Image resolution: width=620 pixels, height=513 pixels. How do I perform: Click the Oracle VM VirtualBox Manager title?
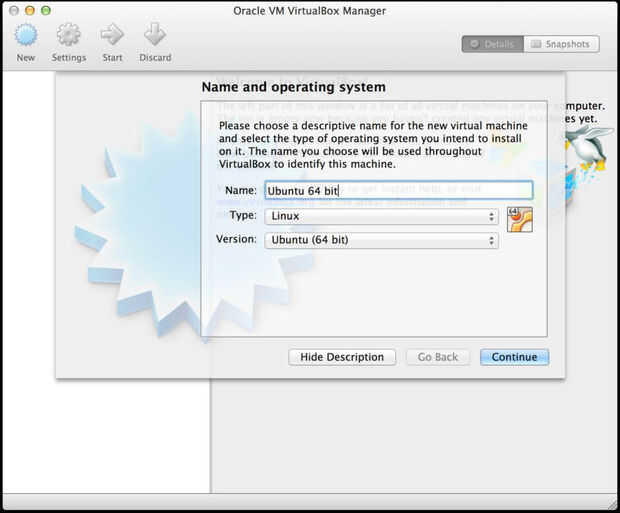(309, 11)
